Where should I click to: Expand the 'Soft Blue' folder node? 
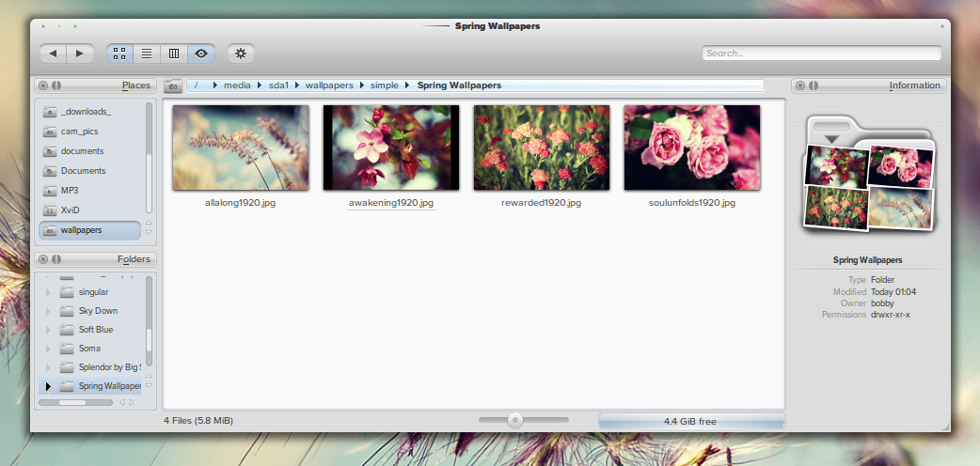click(48, 329)
